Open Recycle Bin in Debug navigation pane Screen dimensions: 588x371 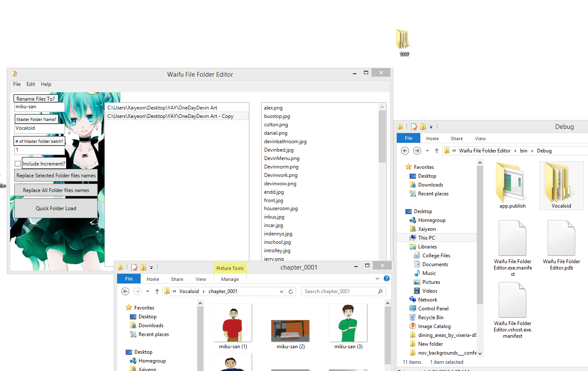tap(430, 318)
